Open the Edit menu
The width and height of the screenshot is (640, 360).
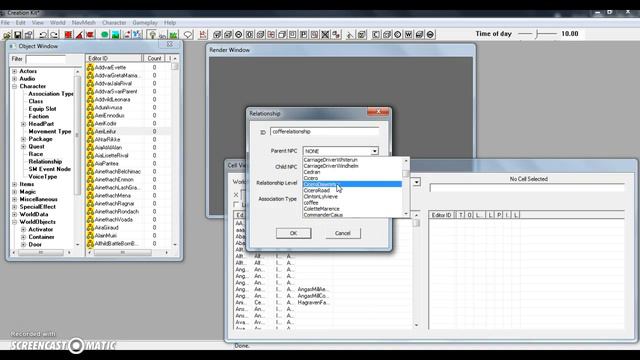click(x=20, y=23)
